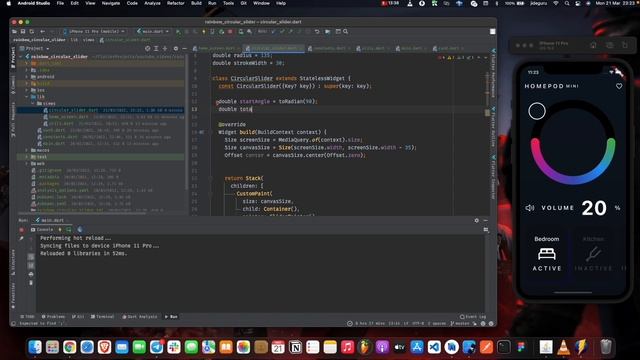Place cursor on 'double tota' code line
This screenshot has width=640, height=360.
[235, 109]
